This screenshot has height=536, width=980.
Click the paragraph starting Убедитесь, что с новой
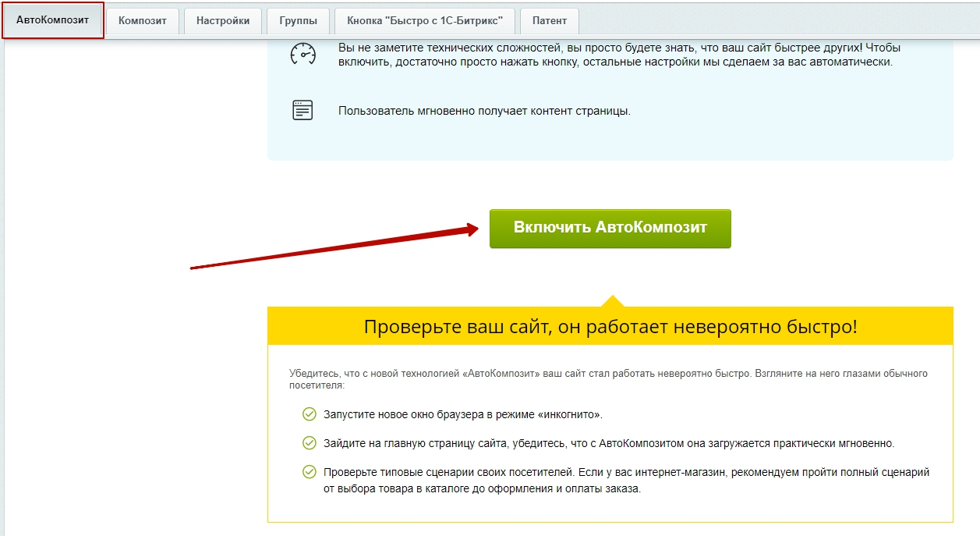click(x=608, y=379)
